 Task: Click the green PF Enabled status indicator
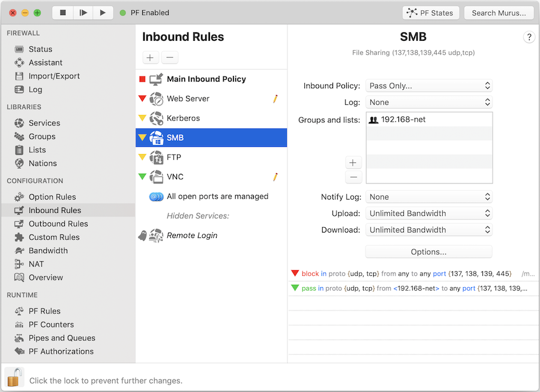click(x=122, y=13)
